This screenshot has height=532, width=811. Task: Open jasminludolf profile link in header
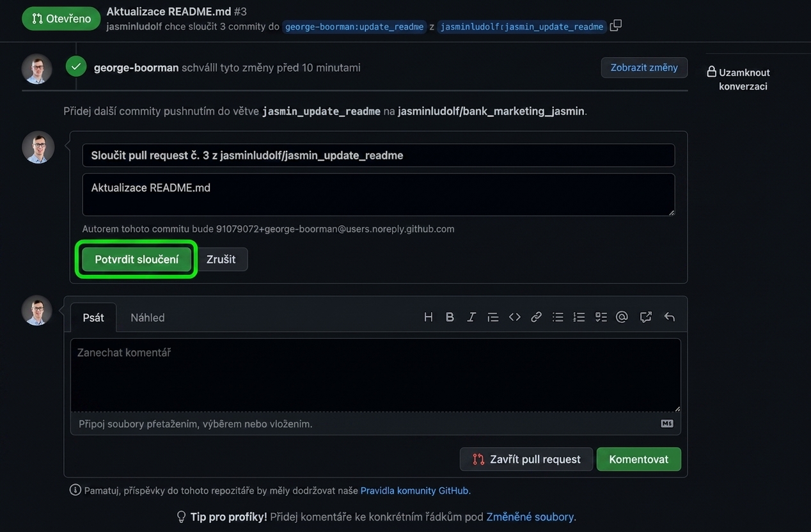coord(134,27)
